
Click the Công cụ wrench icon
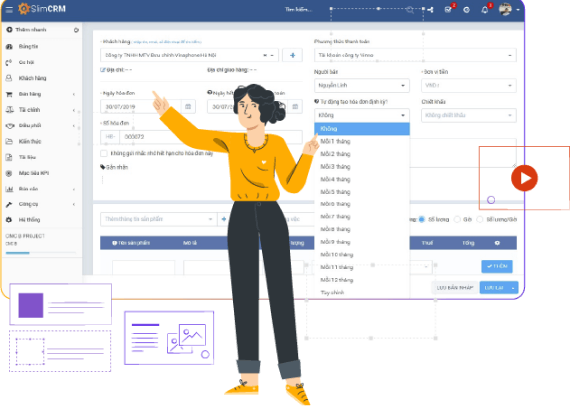[9, 204]
